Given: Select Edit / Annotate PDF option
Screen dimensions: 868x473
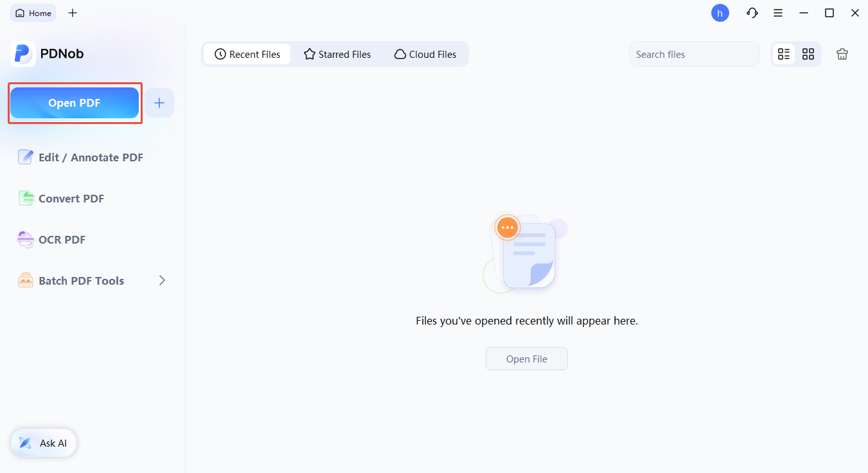Looking at the screenshot, I should point(81,157).
